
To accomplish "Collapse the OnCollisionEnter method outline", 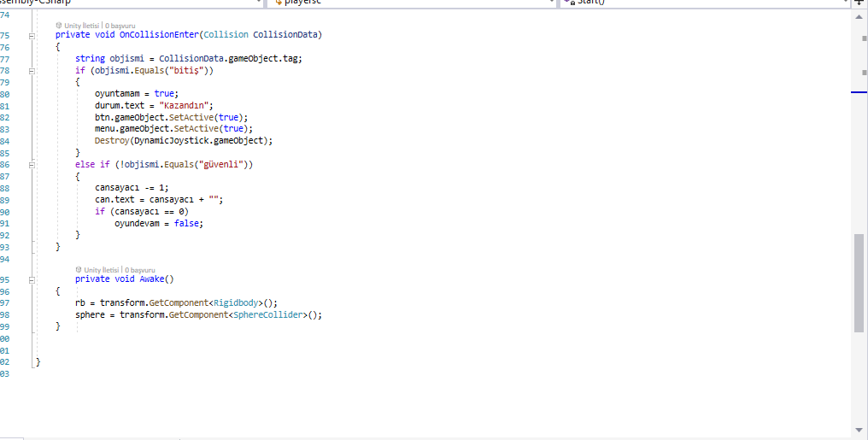I will pyautogui.click(x=32, y=35).
